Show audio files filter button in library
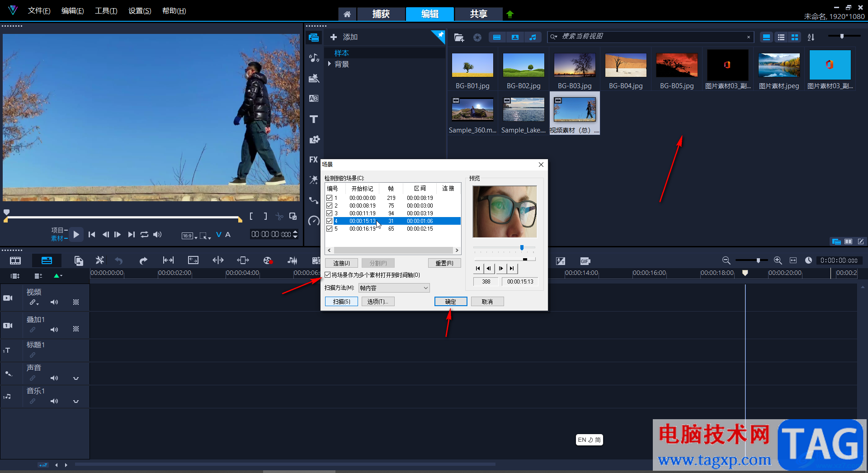868x473 pixels. (x=533, y=38)
